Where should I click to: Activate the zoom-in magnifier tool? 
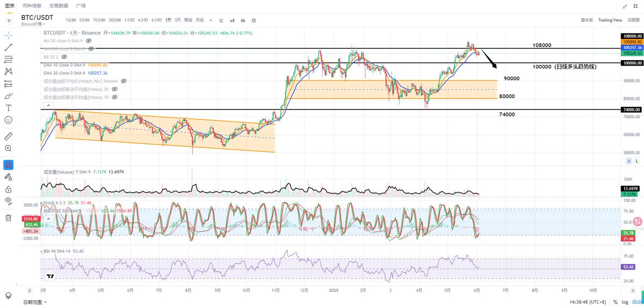tap(8, 149)
